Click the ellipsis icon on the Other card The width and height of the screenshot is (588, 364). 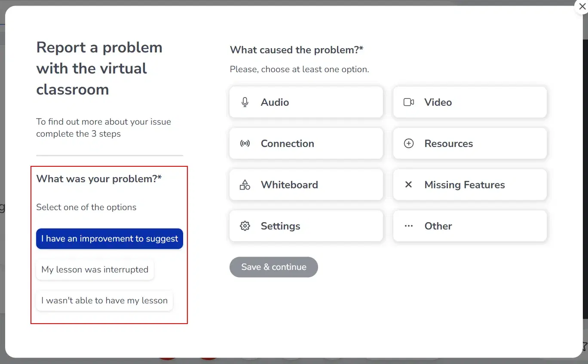[409, 226]
